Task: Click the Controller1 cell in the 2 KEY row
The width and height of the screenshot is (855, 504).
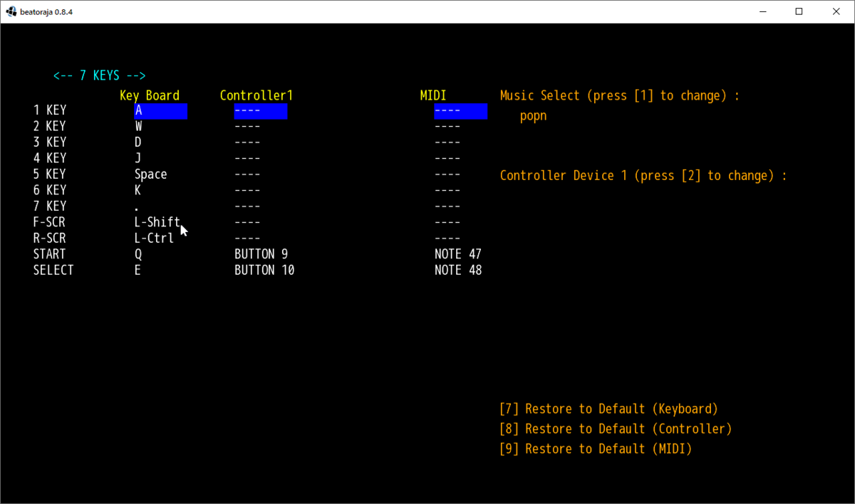Action: pyautogui.click(x=247, y=127)
